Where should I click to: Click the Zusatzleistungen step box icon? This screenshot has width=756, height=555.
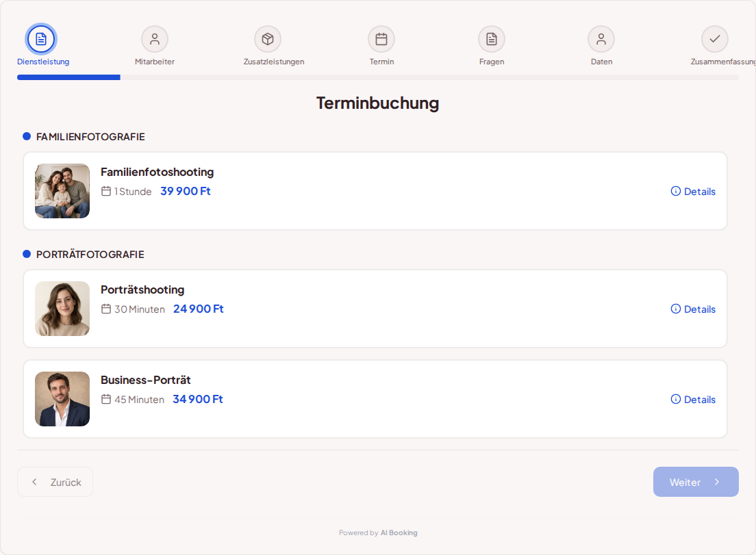click(x=268, y=39)
